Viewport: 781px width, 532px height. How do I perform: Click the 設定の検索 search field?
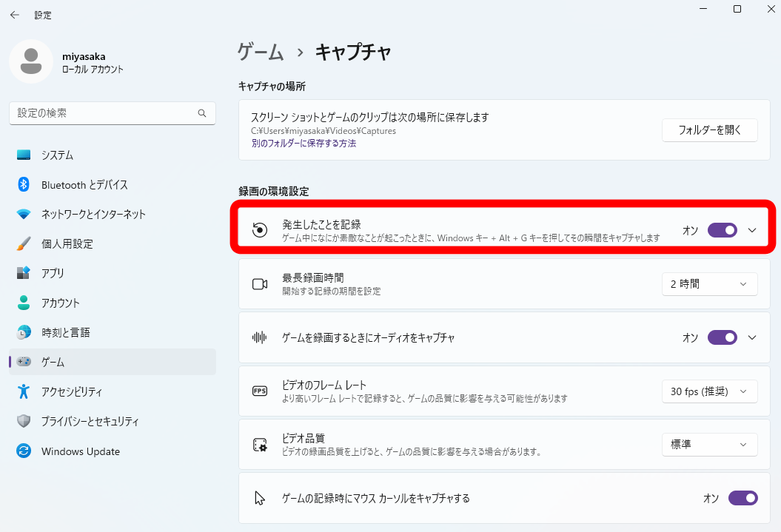tap(104, 113)
